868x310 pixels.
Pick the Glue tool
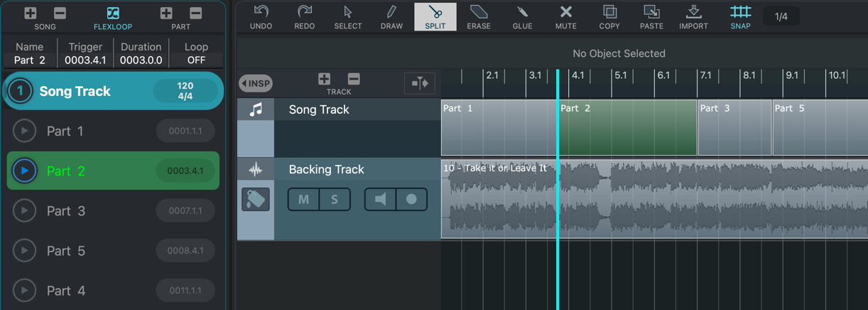(522, 16)
